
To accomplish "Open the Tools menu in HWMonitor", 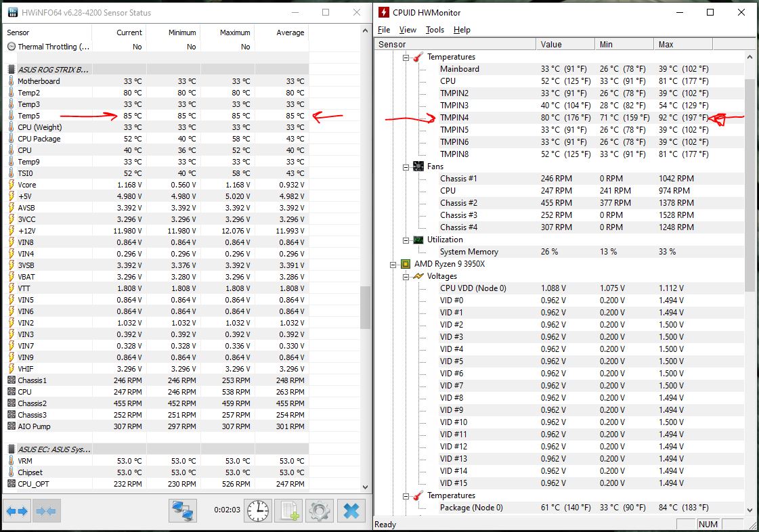I will [435, 30].
